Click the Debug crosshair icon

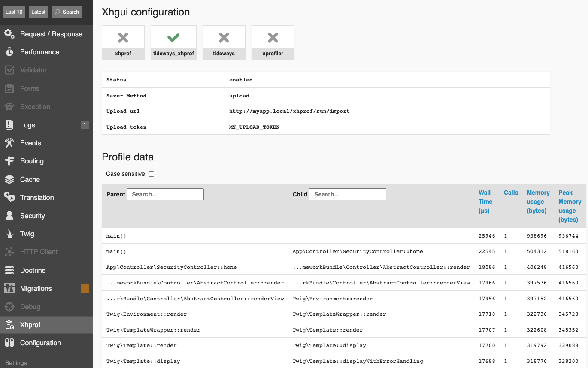click(x=9, y=307)
